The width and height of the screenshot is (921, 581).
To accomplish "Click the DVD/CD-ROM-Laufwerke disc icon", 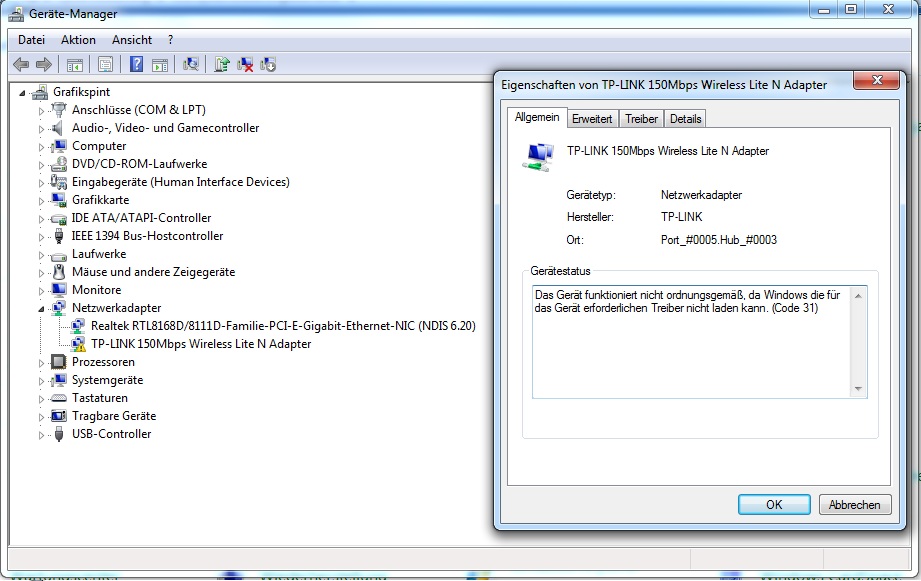I will [x=59, y=163].
